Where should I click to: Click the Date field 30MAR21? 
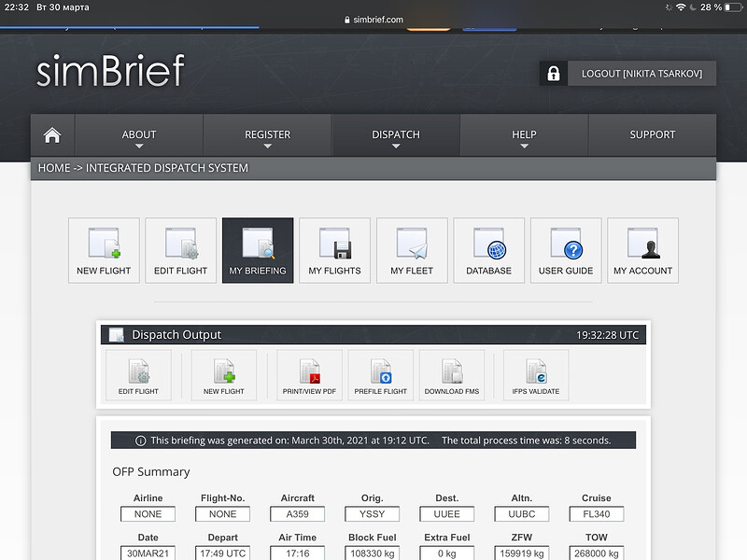[148, 553]
